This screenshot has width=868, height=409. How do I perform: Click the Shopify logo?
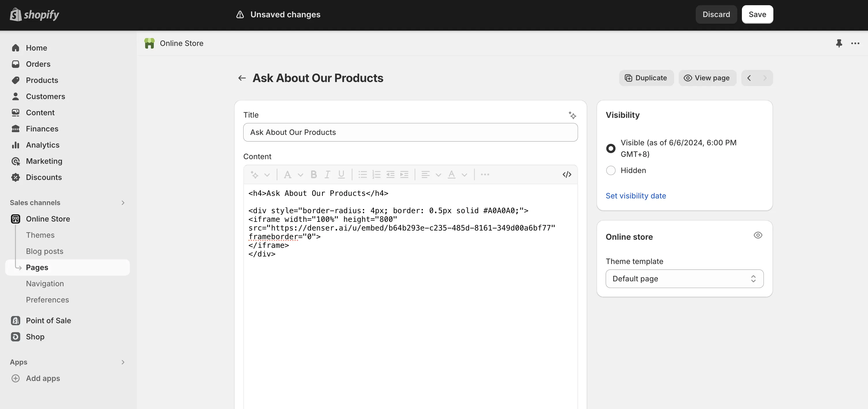[x=34, y=14]
